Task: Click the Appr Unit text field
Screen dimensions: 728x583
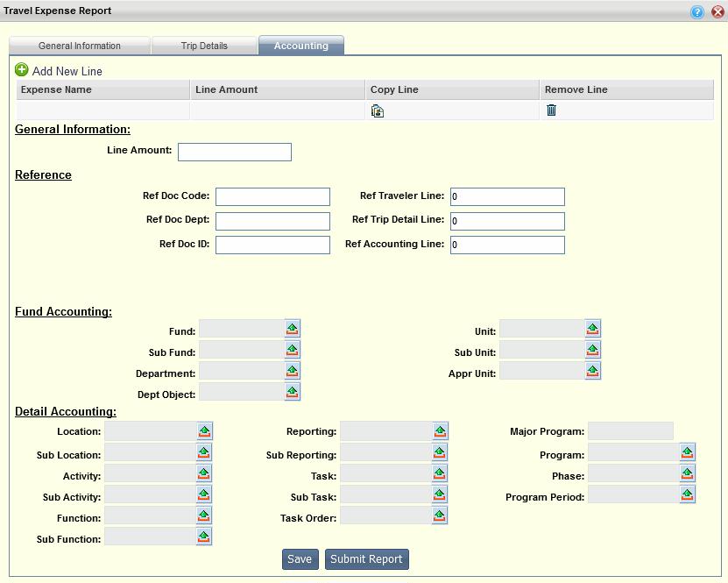Action: pos(542,371)
